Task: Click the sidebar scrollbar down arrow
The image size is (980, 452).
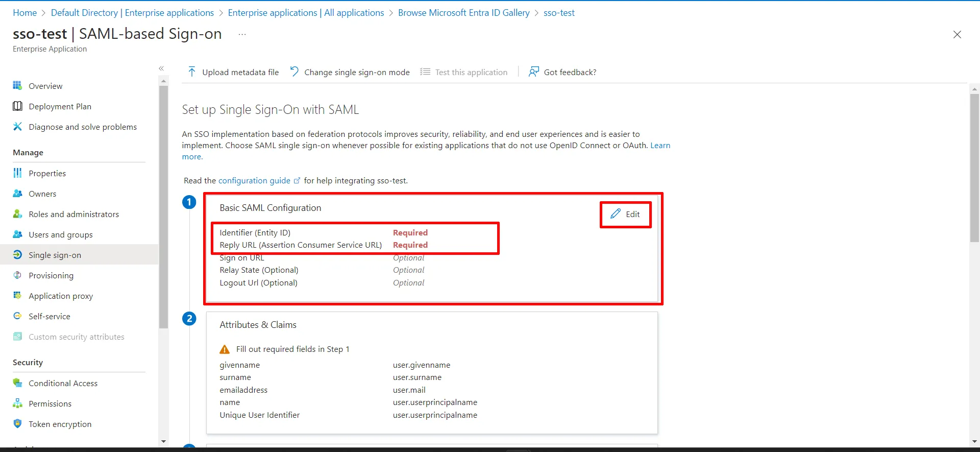Action: click(x=163, y=441)
